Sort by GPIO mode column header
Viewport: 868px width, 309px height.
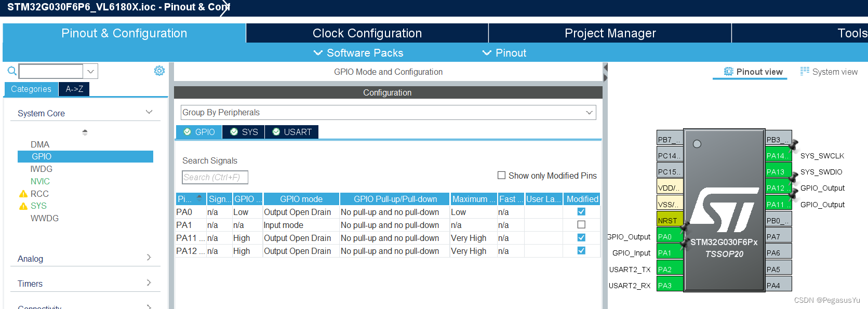pos(301,199)
